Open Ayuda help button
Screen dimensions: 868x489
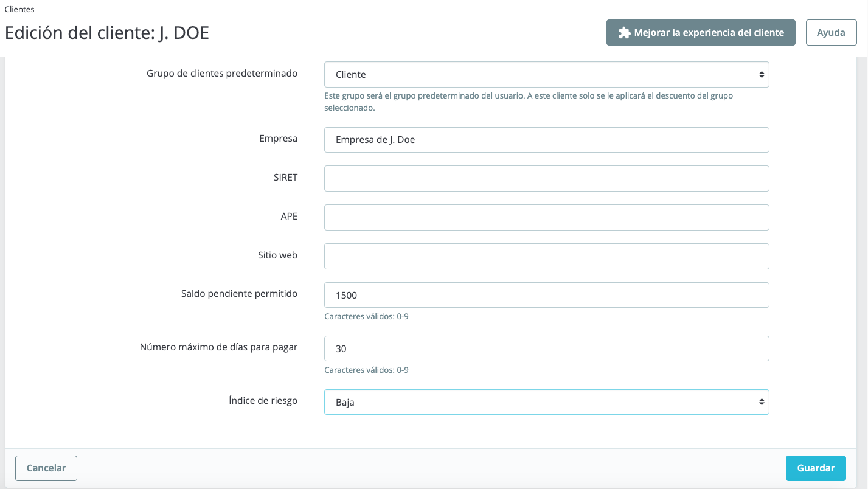(x=831, y=33)
